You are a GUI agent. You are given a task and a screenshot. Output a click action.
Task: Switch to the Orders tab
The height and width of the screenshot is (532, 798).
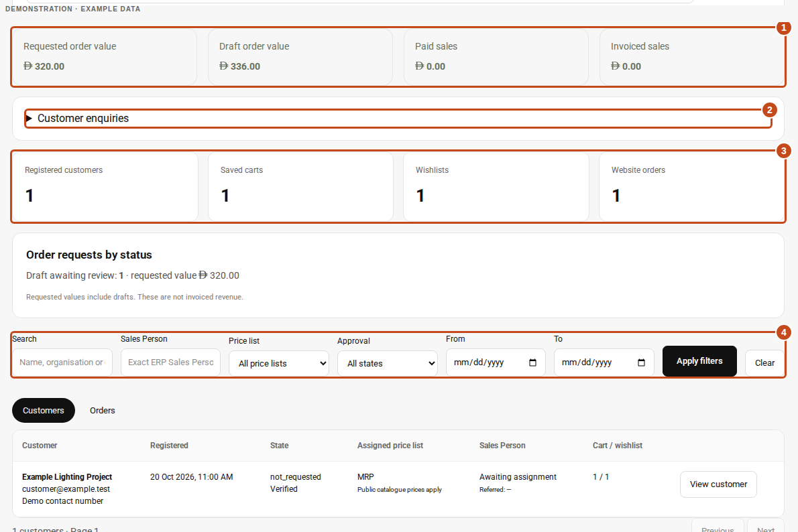pyautogui.click(x=103, y=411)
